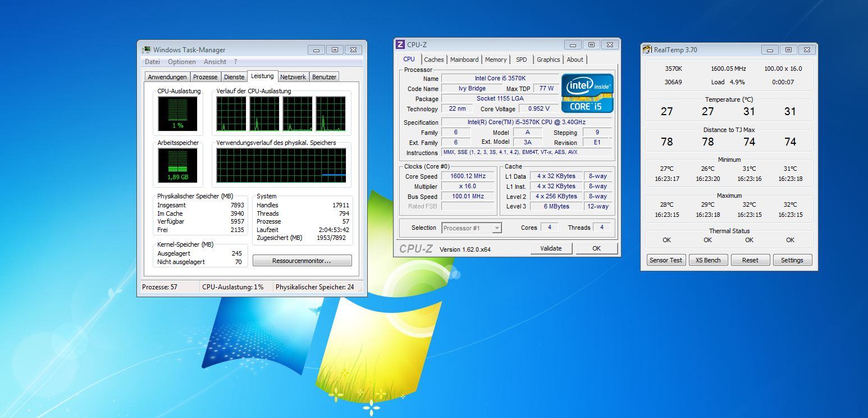Click the 'Distance to TJ Max' label
This screenshot has height=418, width=868.
[x=729, y=130]
